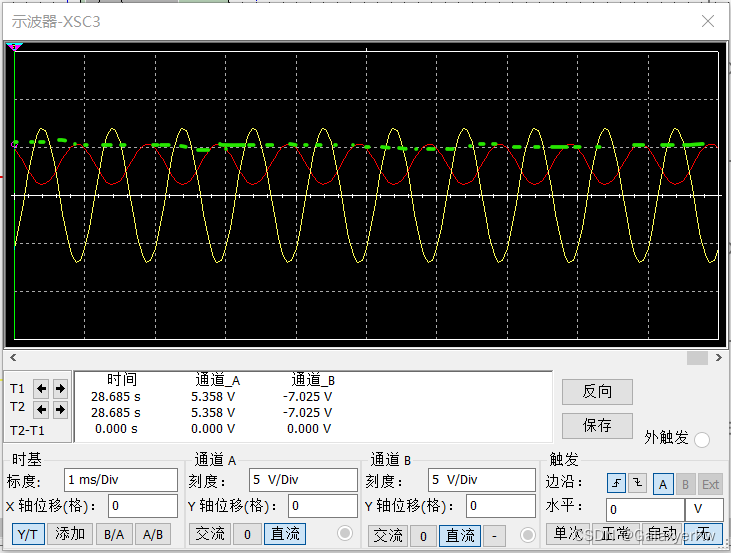Switch to B/A display mode
This screenshot has width=731, height=553.
tap(114, 534)
